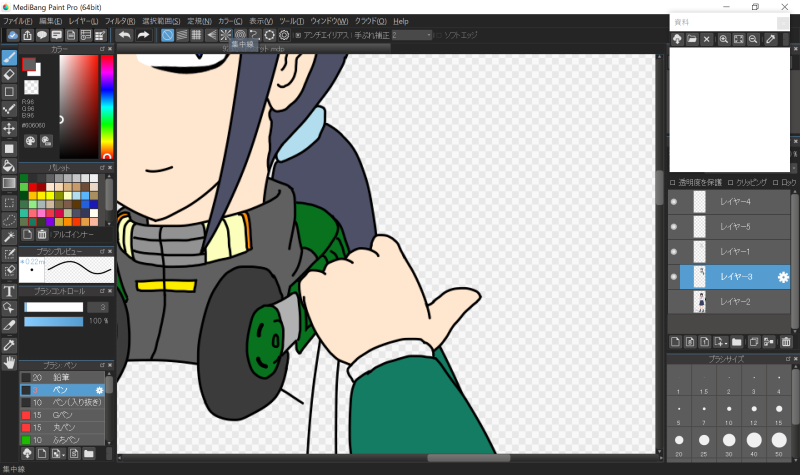Viewport: 800px width, 475px height.
Task: Click the rainbow hue bar in the color panel
Action: point(106,106)
